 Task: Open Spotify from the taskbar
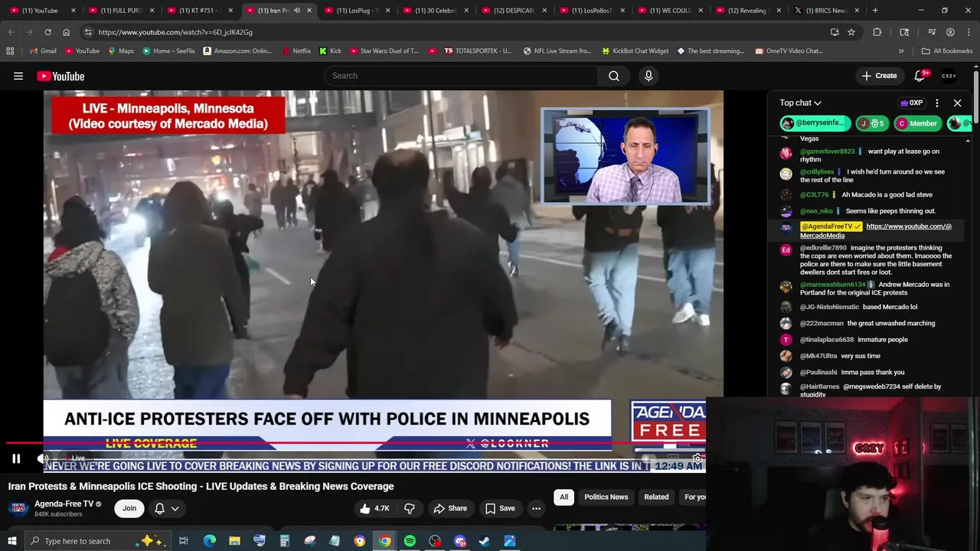coord(410,541)
